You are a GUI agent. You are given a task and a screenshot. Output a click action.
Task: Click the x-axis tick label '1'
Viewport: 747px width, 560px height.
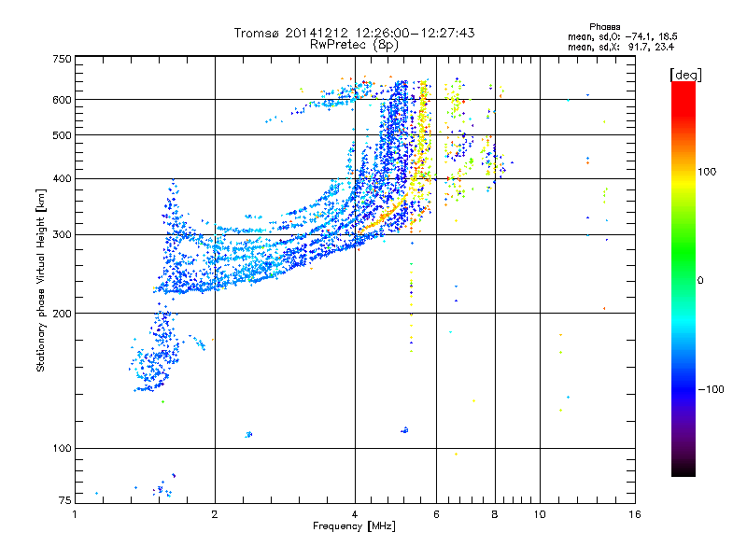[75, 514]
